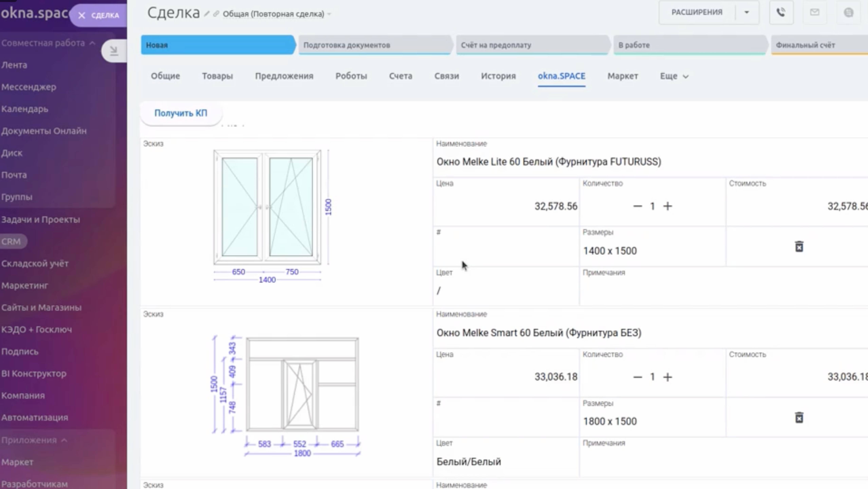Collapse the Совместная работа sidebar section
868x489 pixels.
coord(92,43)
